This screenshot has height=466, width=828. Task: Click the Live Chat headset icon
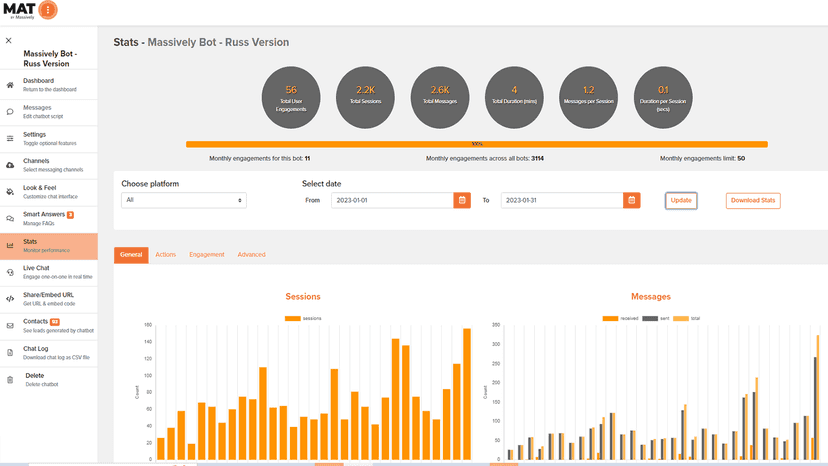pyautogui.click(x=10, y=272)
